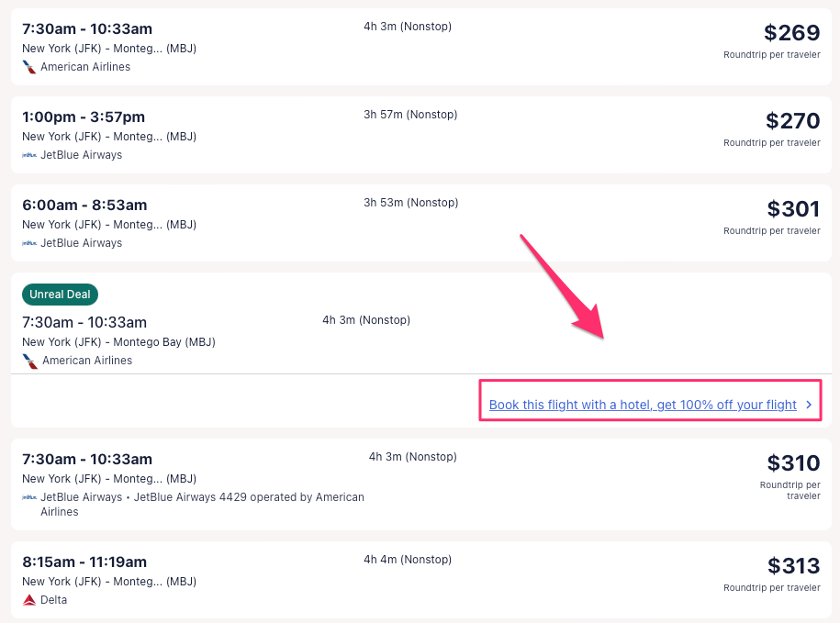Pick the $301 JetBlue 6:00am flight price
The image size is (840, 623).
(x=793, y=209)
